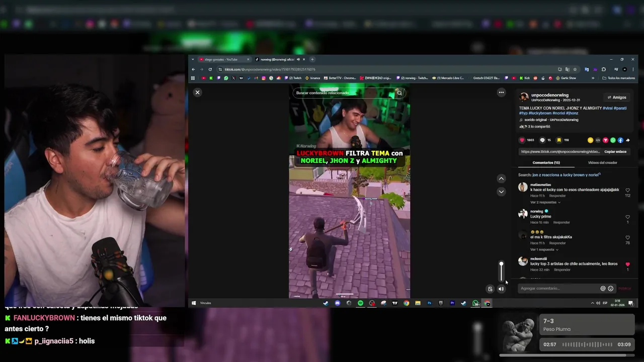Reload the TikTok page
This screenshot has height=362, width=644.
[210, 69]
